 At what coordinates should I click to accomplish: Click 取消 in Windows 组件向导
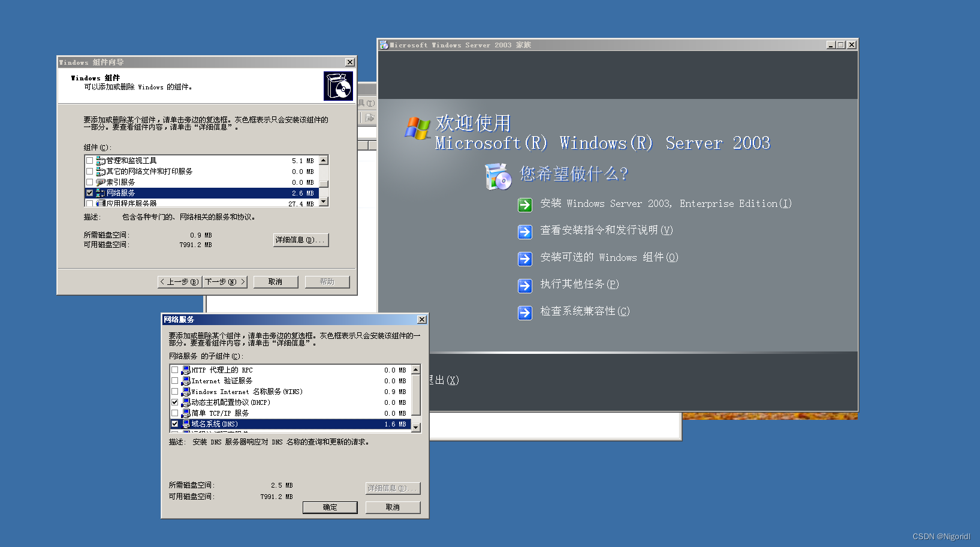[x=275, y=282]
